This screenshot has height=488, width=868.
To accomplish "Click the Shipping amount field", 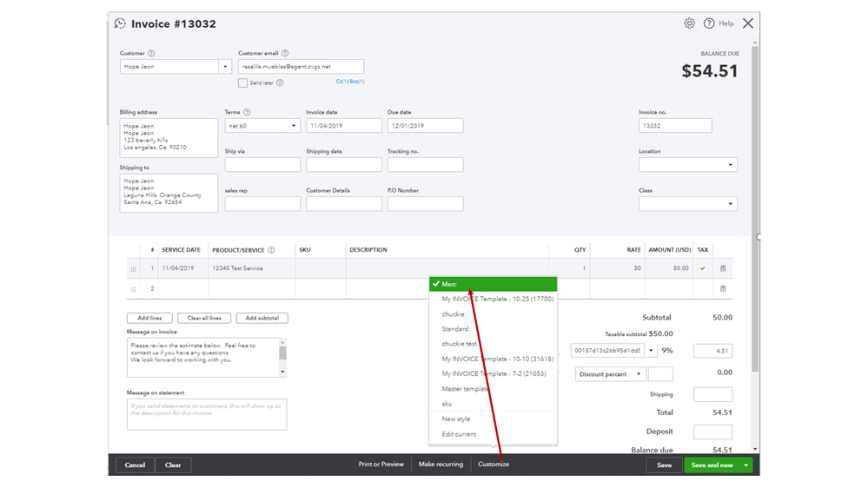I will pyautogui.click(x=713, y=394).
